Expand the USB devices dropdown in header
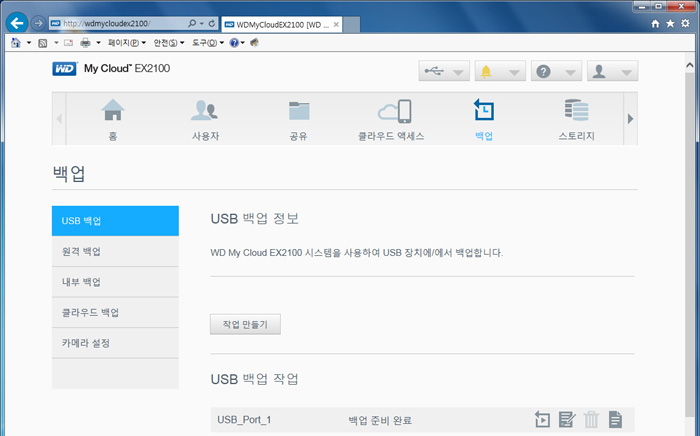 point(444,72)
